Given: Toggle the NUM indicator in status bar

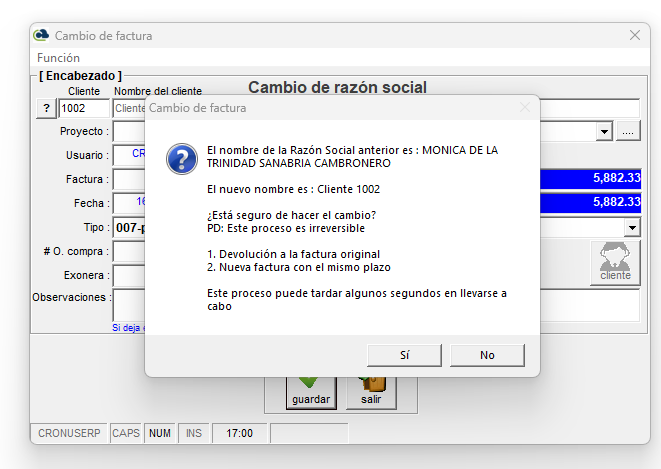Looking at the screenshot, I should coord(160,434).
